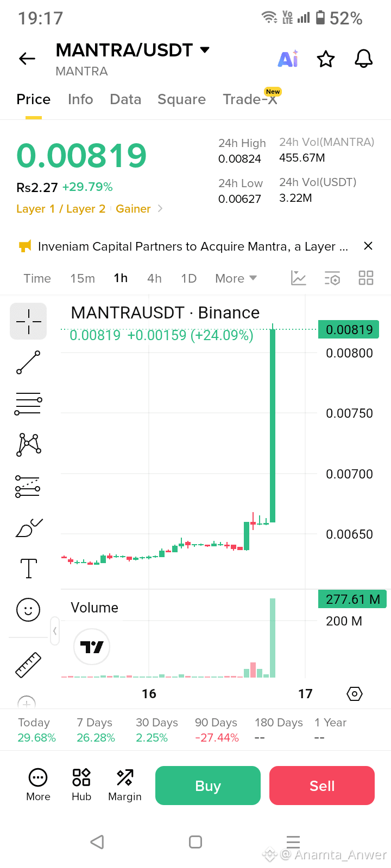Viewport: 391px width, 868px height.
Task: Select the 1h chart interval
Action: point(121,278)
